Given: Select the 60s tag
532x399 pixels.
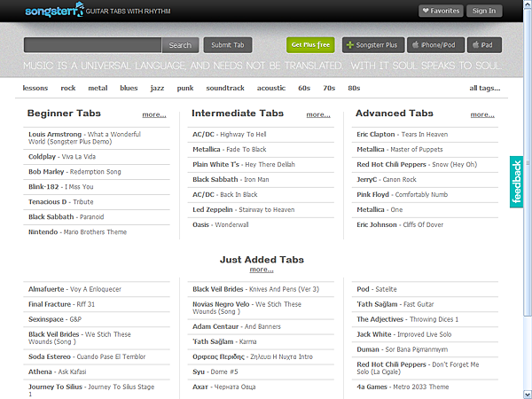Looking at the screenshot, I should tap(304, 88).
